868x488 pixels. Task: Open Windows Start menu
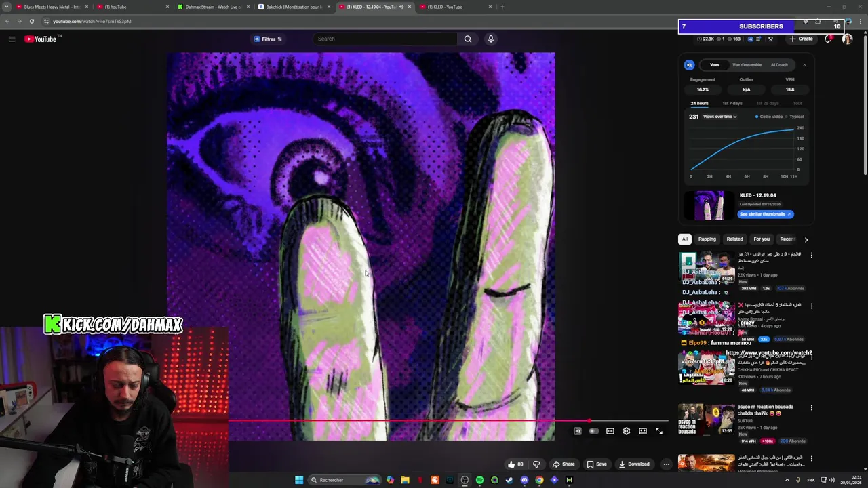click(x=299, y=480)
